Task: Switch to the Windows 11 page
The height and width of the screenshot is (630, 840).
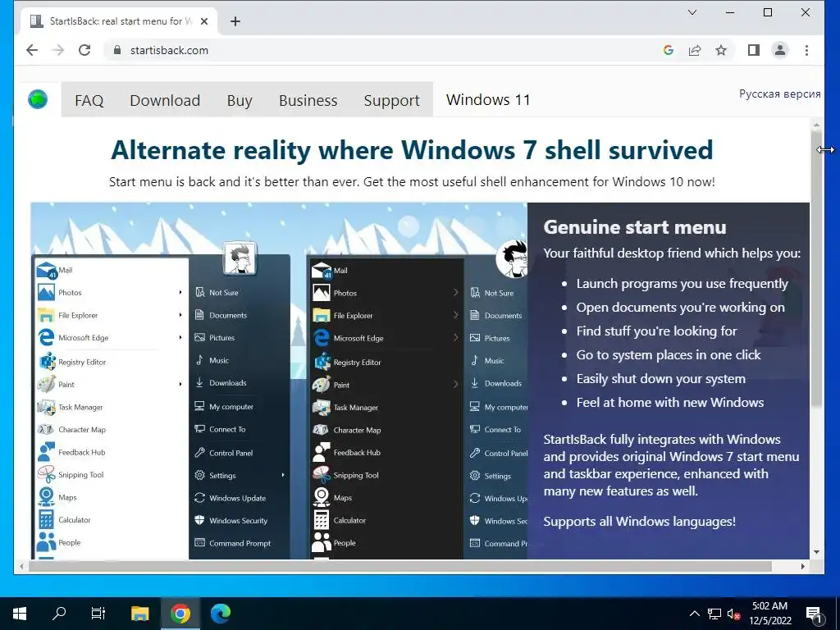Action: [x=488, y=99]
